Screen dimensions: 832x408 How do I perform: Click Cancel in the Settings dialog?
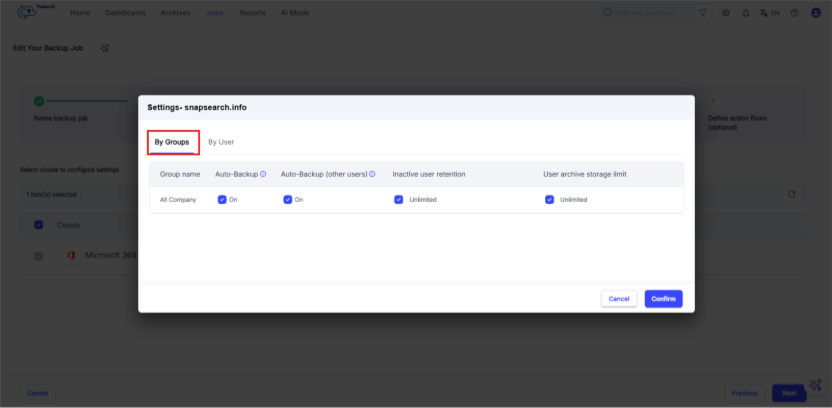(618, 298)
